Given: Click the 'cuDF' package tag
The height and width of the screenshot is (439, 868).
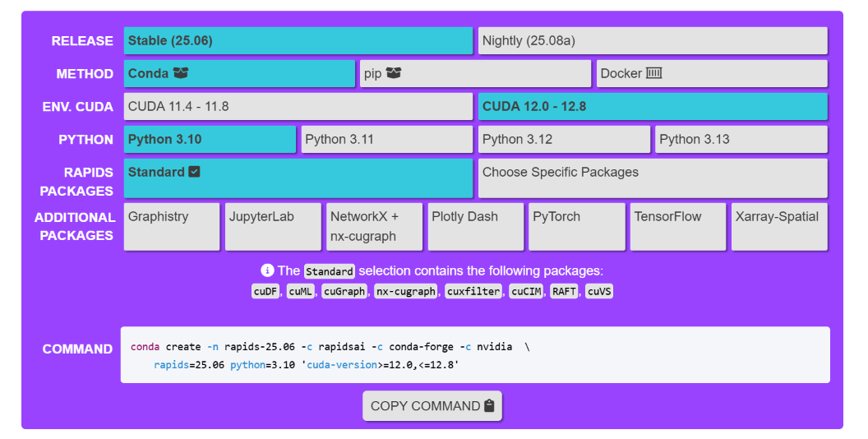Looking at the screenshot, I should pyautogui.click(x=265, y=291).
